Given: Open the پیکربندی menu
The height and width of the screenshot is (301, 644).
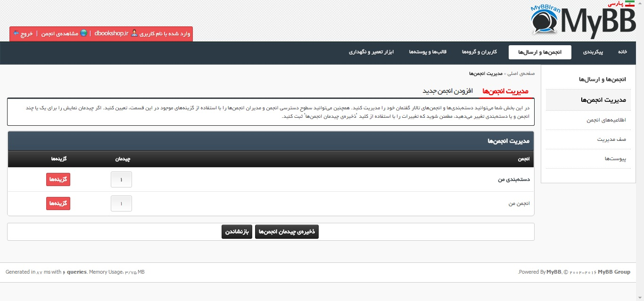Looking at the screenshot, I should tap(593, 52).
